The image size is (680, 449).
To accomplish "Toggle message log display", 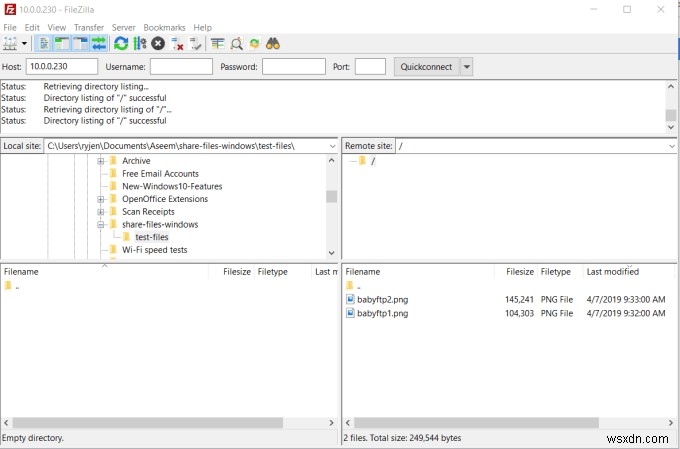I will (44, 44).
